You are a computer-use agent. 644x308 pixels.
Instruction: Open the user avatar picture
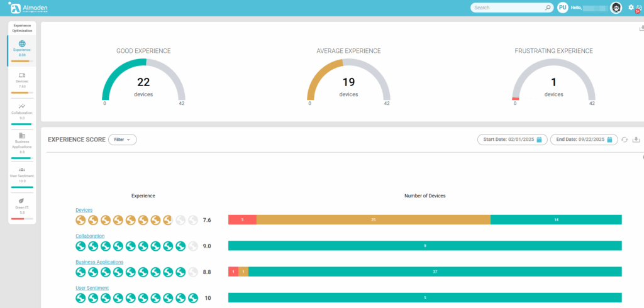coord(616,8)
